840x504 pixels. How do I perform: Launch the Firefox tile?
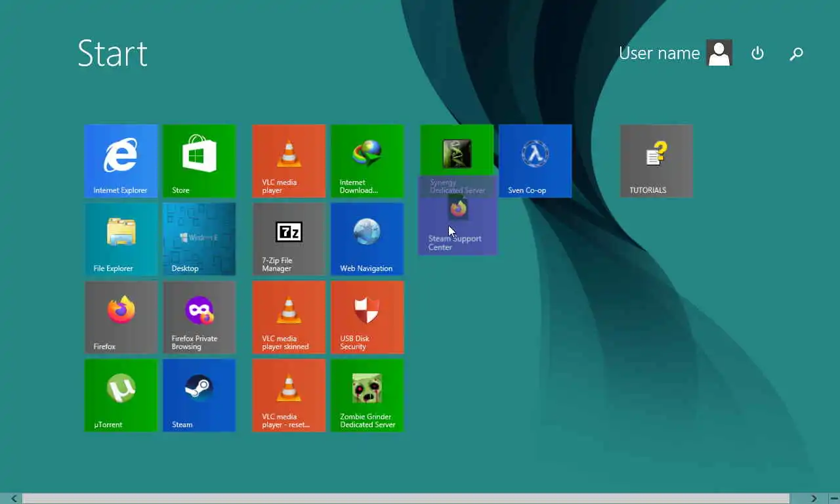pyautogui.click(x=121, y=317)
